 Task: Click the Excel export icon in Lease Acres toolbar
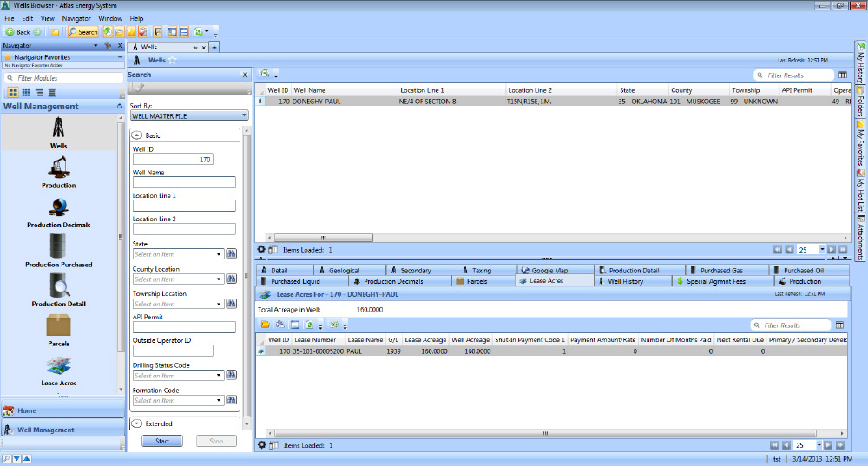click(x=334, y=325)
